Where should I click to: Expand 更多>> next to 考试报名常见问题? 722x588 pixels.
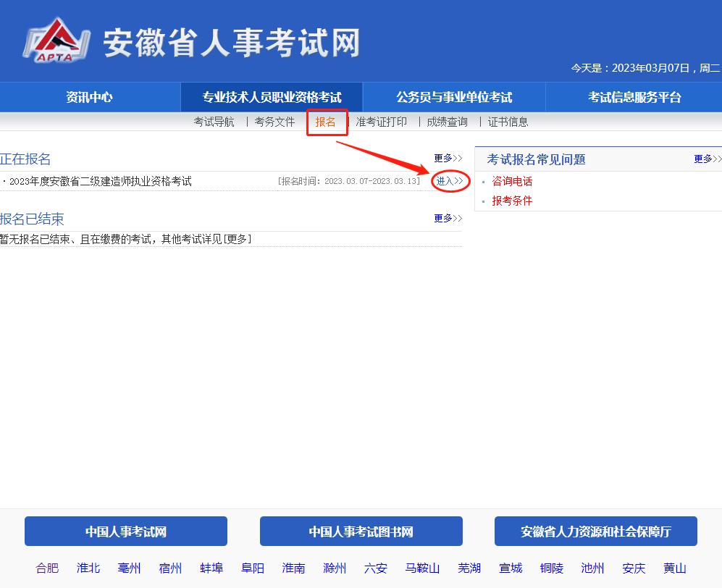pyautogui.click(x=706, y=159)
